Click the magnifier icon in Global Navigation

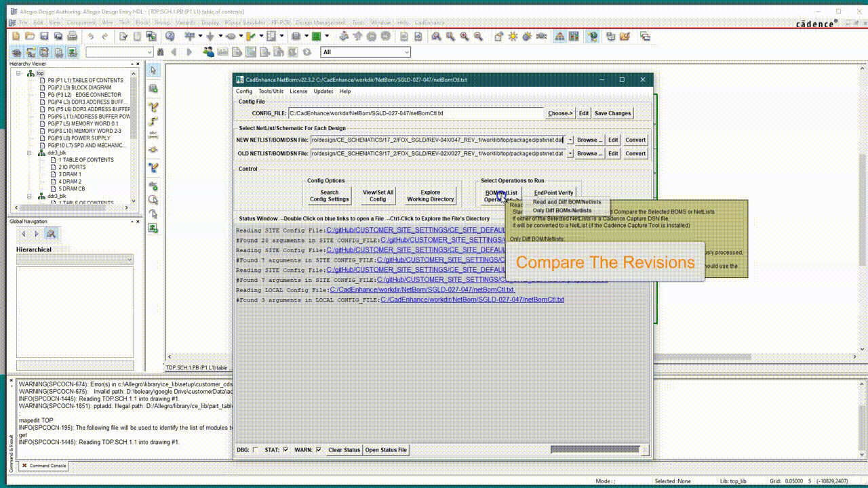point(51,234)
